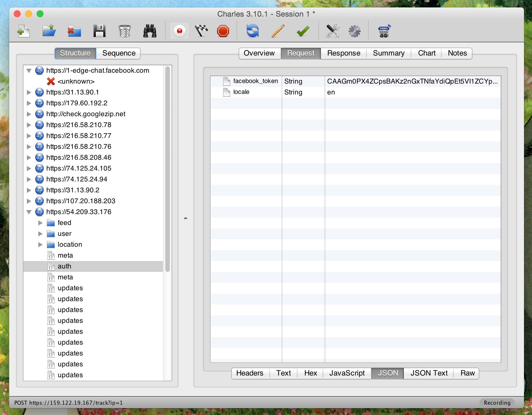Click the Recording status indicator
This screenshot has width=532, height=415.
pyautogui.click(x=497, y=403)
